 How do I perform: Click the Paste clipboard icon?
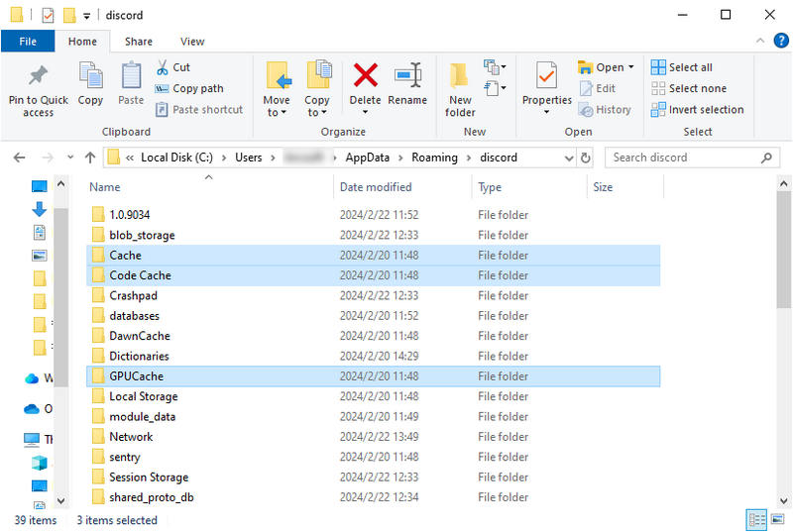click(131, 75)
